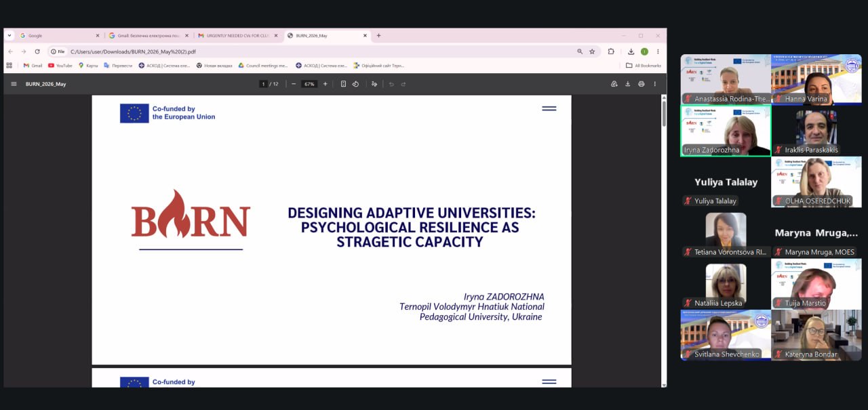This screenshot has height=410, width=868.
Task: Open Council meetings bookmark
Action: coord(262,66)
